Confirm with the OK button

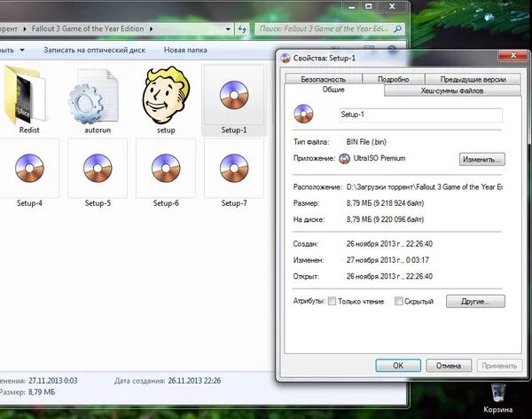[398, 366]
